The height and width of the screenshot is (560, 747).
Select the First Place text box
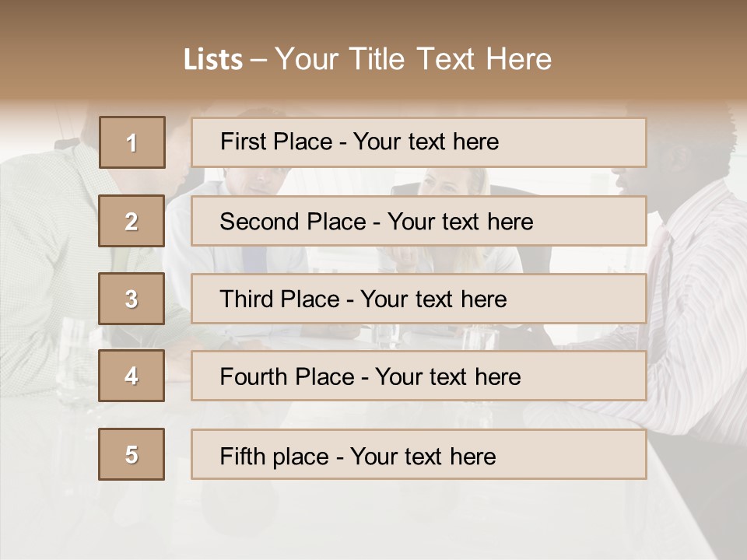pos(419,142)
